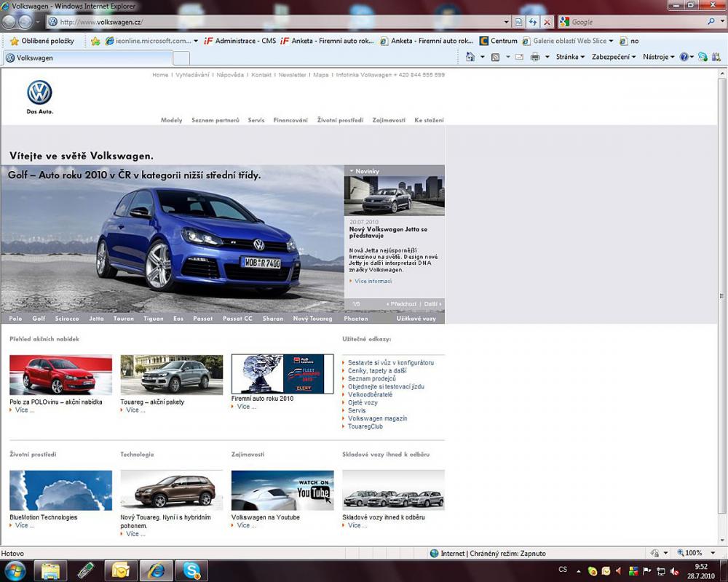This screenshot has height=582, width=728.
Task: Click the Předchozí previous news link
Action: 403,304
